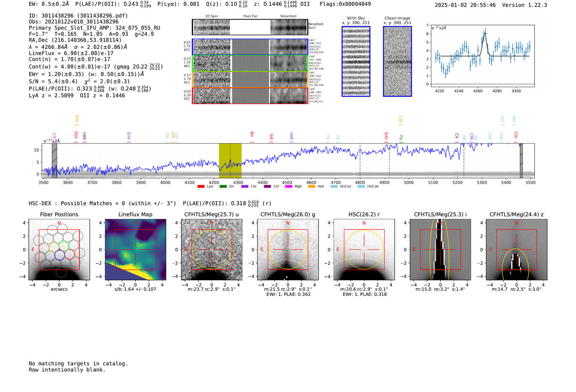Screen dimensions: 576x392
Task: Click the With Sky cutout image
Action: click(356, 61)
